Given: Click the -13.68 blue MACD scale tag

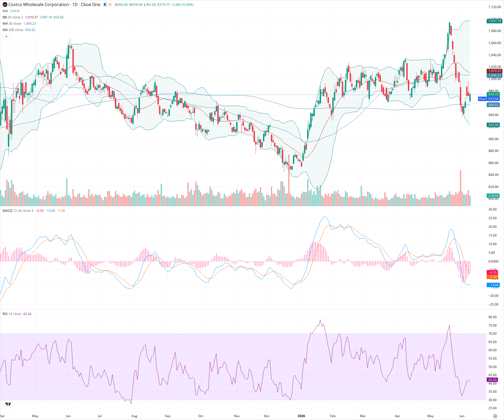Looking at the screenshot, I should point(493,285).
